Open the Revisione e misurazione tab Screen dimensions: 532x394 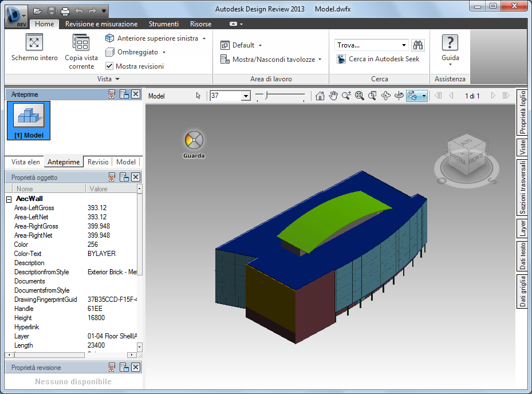click(x=101, y=24)
